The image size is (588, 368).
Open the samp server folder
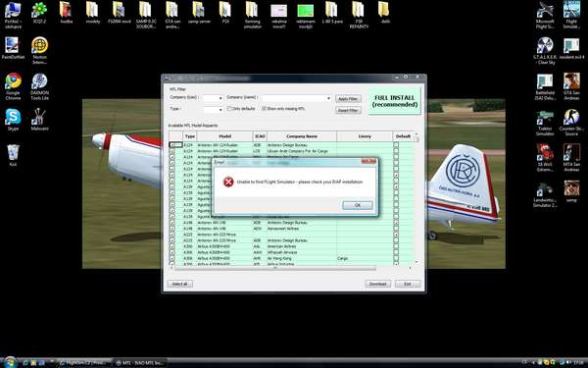click(199, 13)
